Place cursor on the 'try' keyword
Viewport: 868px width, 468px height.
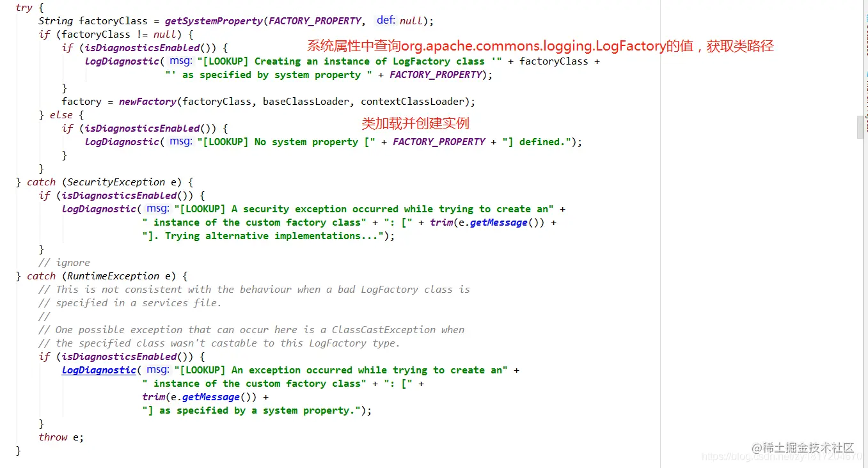[24, 8]
